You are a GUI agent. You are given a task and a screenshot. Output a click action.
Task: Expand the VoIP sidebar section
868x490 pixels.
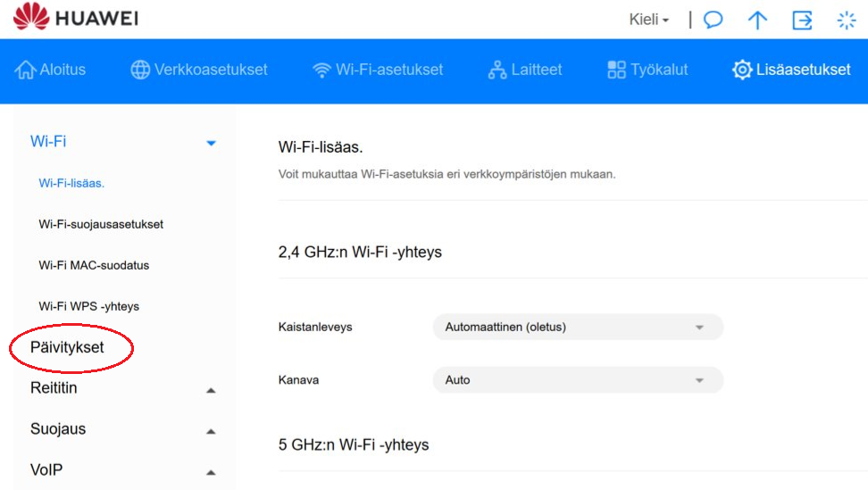211,472
